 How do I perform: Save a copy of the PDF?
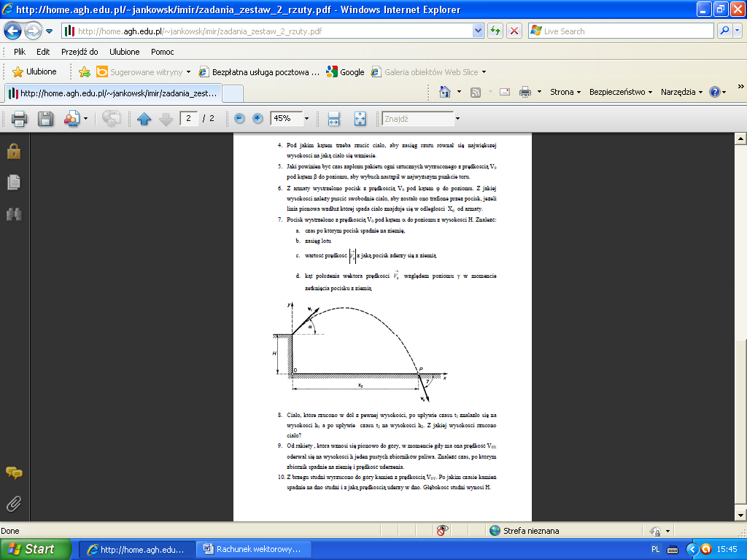(45, 118)
